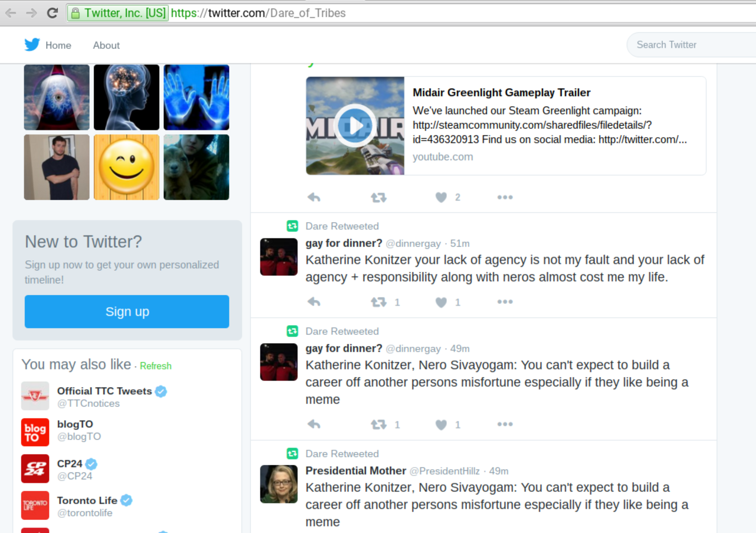Open the youtube.com source link
This screenshot has width=756, height=533.
point(443,157)
